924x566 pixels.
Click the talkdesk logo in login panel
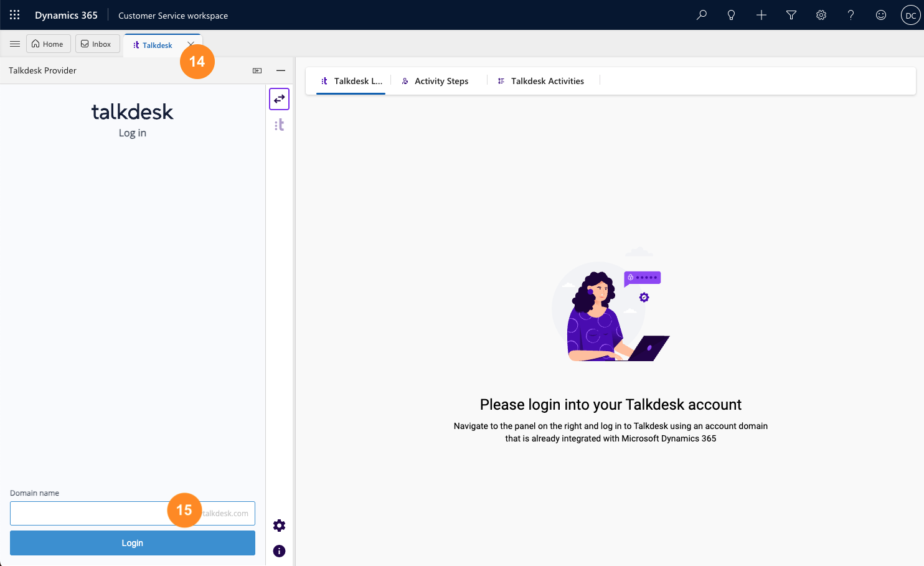133,111
